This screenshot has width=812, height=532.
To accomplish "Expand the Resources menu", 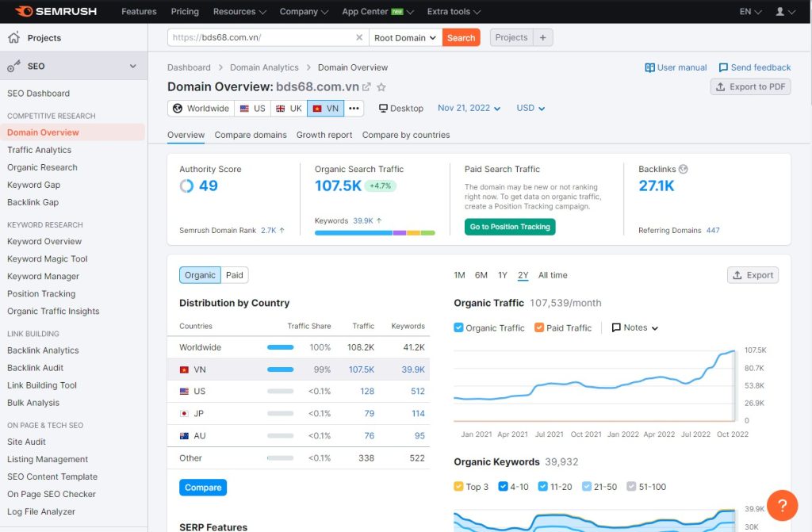I will pos(239,11).
